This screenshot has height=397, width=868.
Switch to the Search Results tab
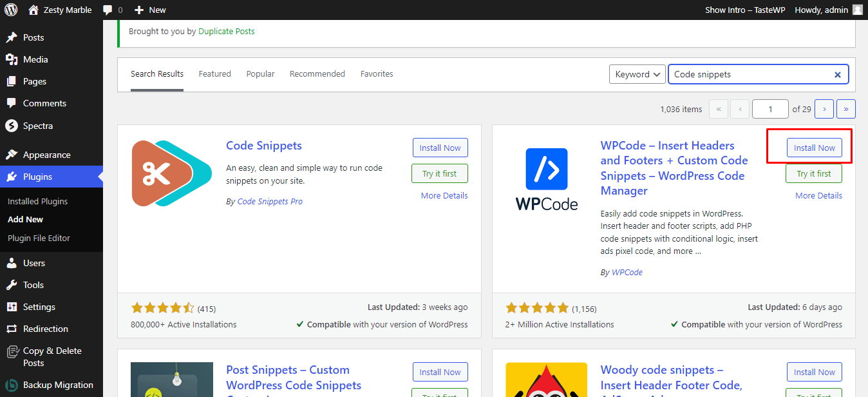[x=157, y=74]
